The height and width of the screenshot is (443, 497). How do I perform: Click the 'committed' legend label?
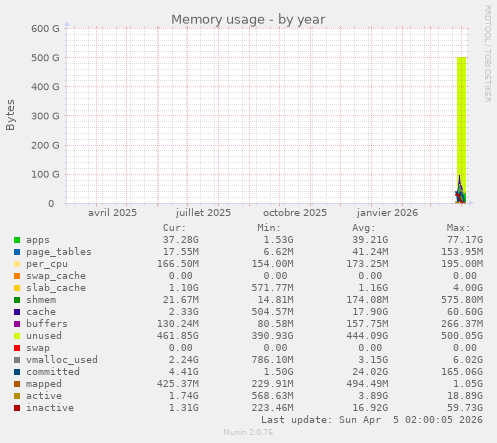(x=53, y=372)
